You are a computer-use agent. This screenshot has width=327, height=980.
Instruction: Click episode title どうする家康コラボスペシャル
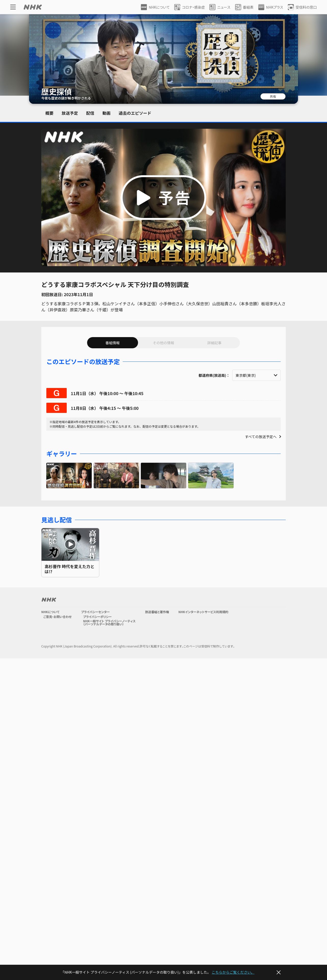coord(115,285)
